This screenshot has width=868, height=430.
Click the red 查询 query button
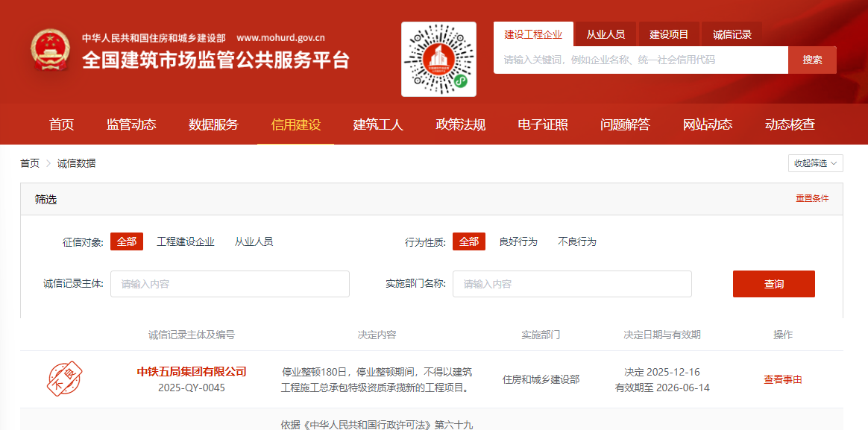pos(773,284)
